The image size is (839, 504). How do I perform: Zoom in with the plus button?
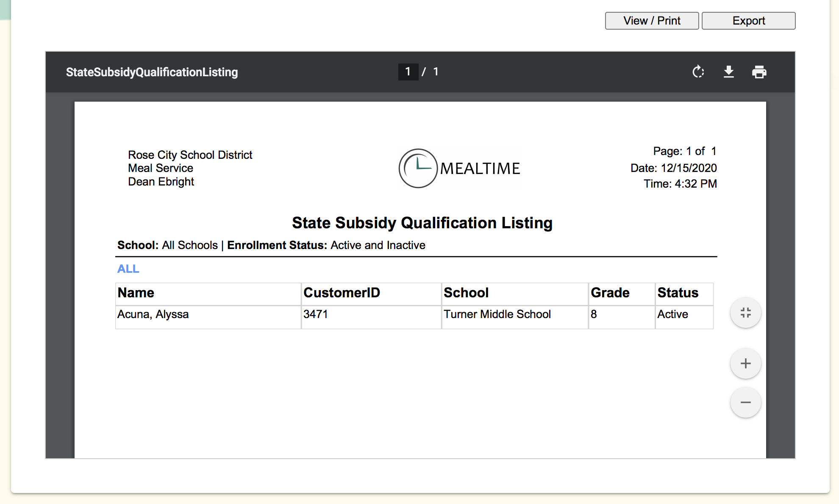[745, 363]
